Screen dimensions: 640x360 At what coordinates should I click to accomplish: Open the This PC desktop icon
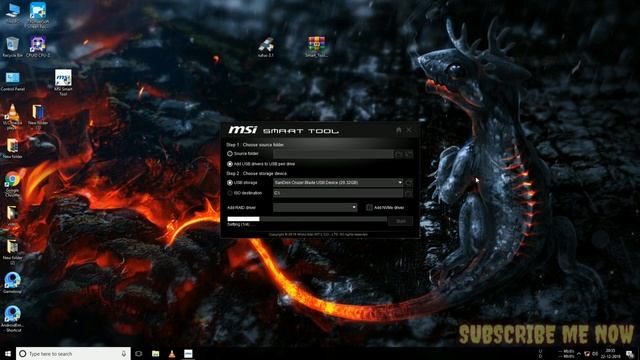pos(12,13)
